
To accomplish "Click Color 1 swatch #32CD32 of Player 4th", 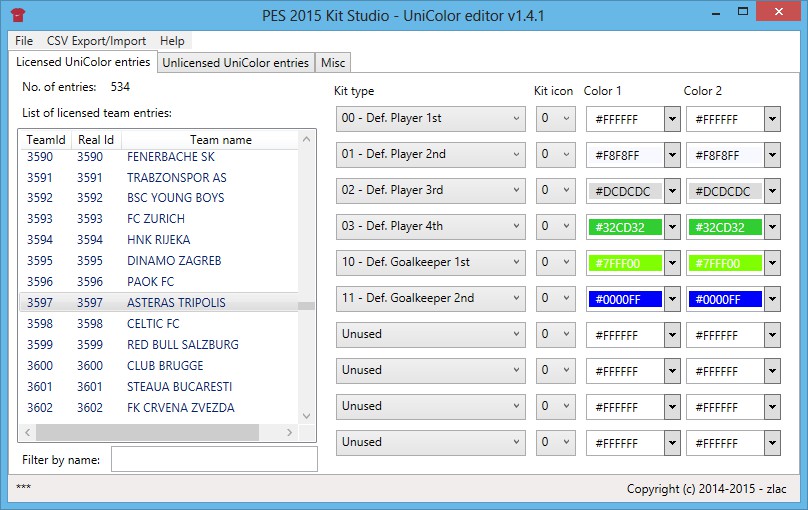I will [x=625, y=228].
